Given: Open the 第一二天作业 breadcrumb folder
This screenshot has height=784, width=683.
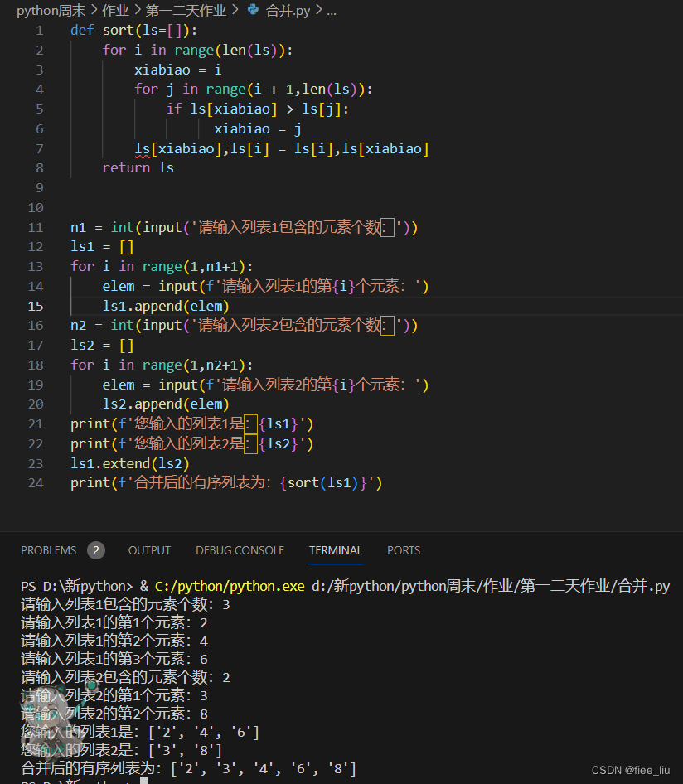Looking at the screenshot, I should (x=186, y=10).
